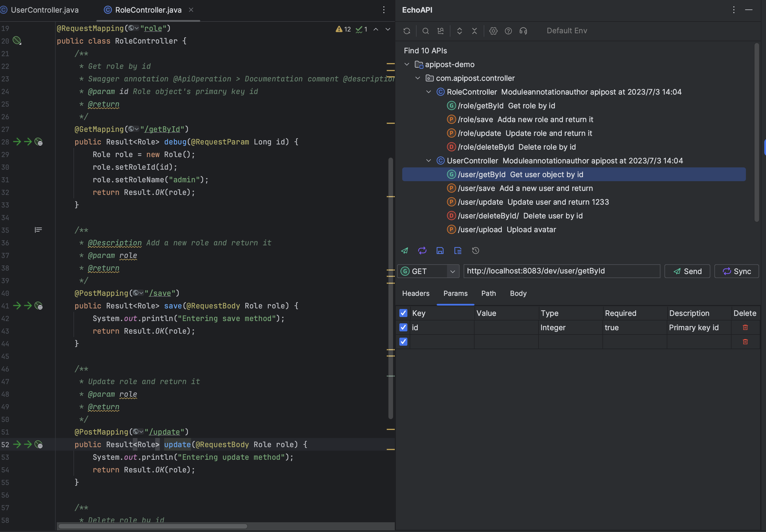Select the RoleController.java tab

(148, 10)
